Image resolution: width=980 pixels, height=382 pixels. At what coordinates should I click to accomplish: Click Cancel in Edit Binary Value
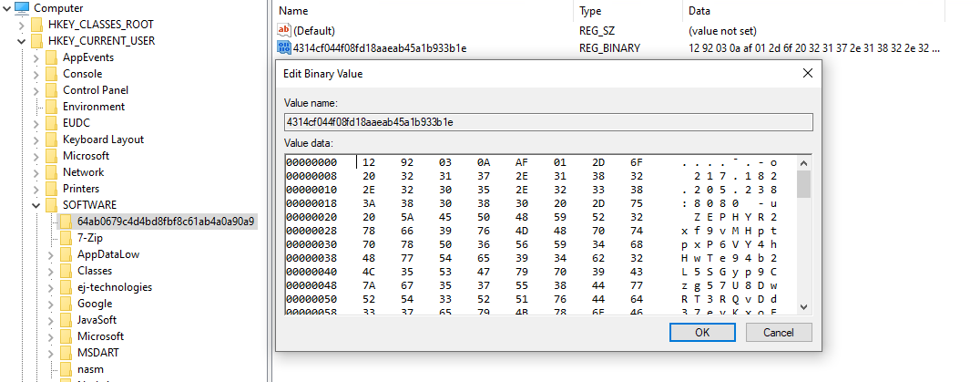click(x=779, y=332)
